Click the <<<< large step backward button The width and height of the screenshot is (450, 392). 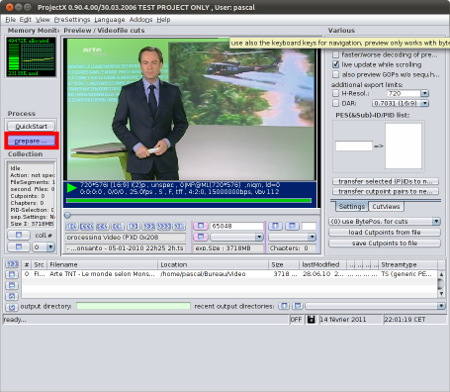87,227
